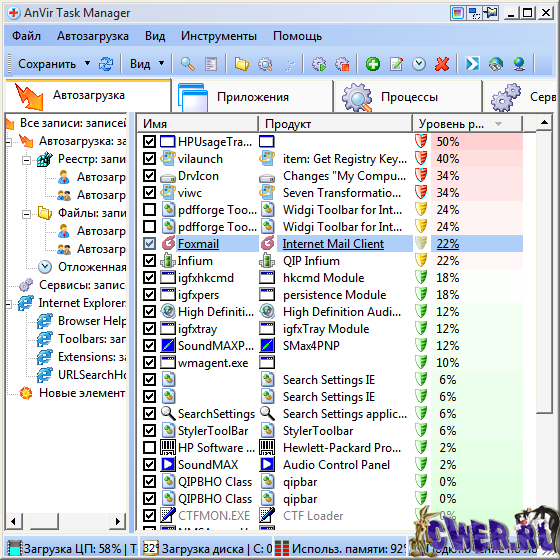Open the Автозагрузка menu
This screenshot has height=560, width=560.
92,36
